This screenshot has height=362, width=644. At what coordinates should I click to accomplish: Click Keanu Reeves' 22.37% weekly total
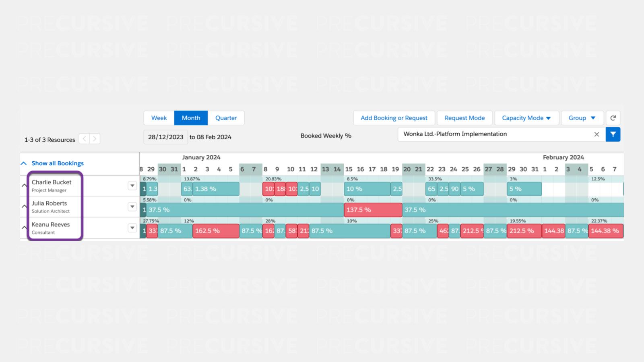tap(599, 221)
